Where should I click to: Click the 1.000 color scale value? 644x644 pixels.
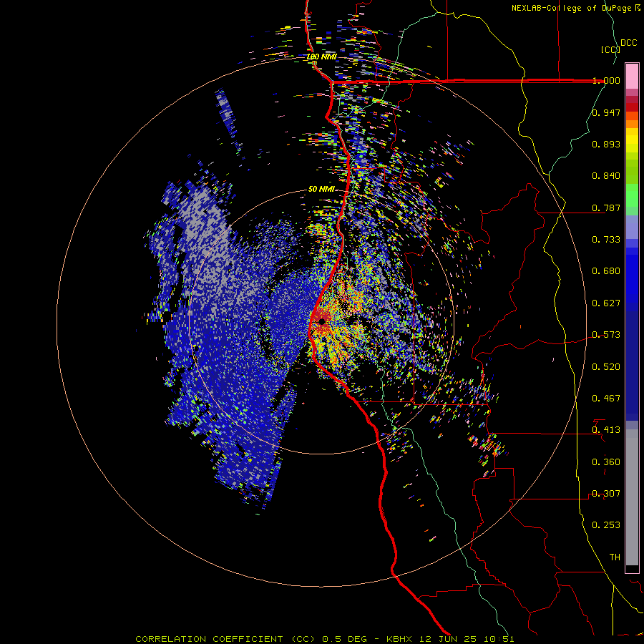tap(606, 80)
